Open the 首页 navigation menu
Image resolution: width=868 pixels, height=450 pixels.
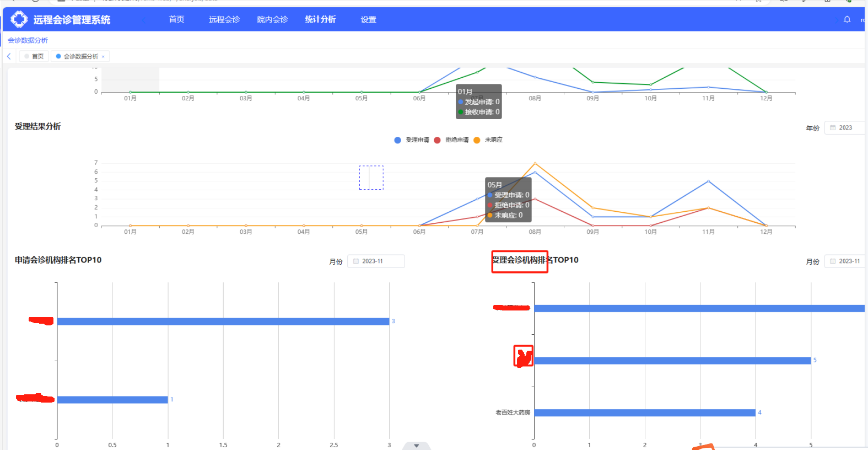176,19
